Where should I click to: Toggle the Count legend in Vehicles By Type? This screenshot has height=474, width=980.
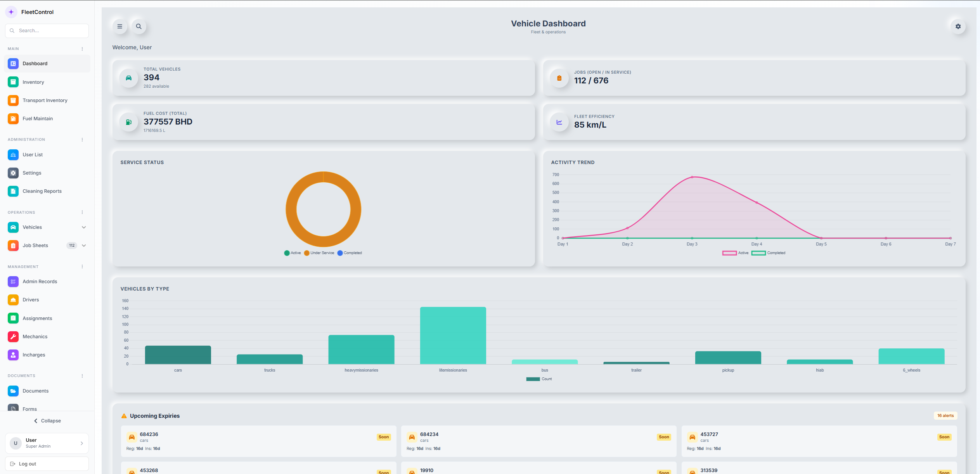click(539, 379)
